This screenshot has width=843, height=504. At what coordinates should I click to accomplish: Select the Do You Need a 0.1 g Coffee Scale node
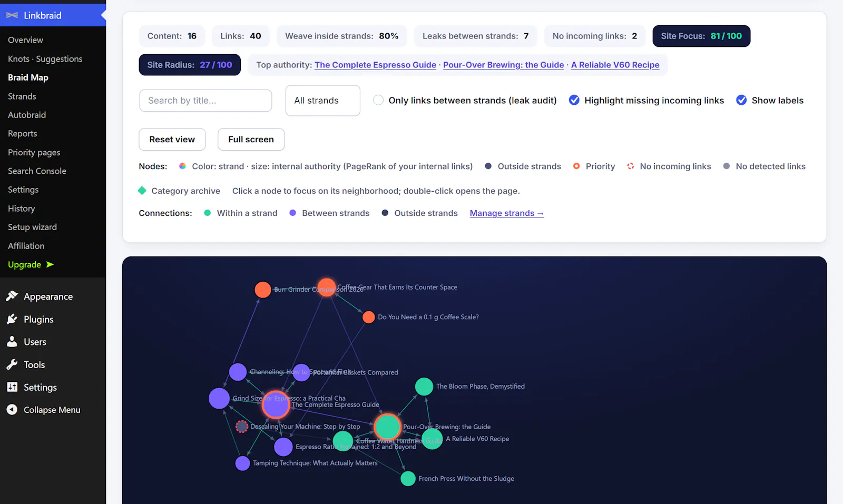pos(369,317)
